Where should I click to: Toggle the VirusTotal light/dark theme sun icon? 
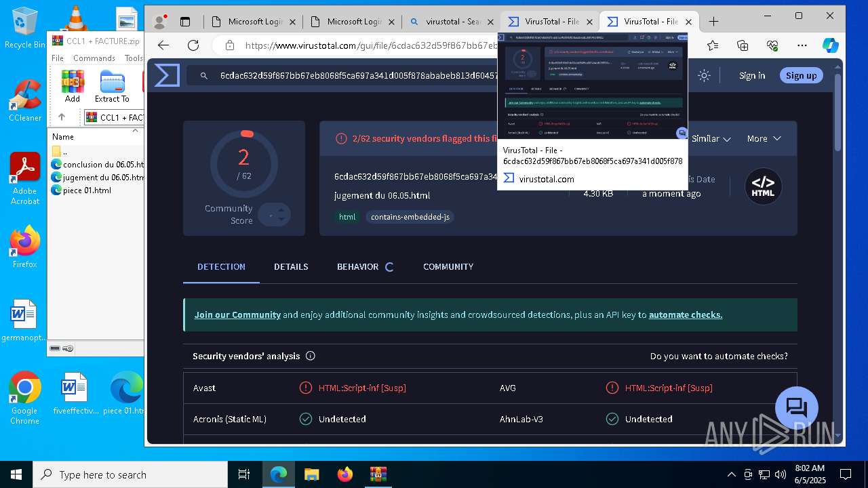click(704, 75)
